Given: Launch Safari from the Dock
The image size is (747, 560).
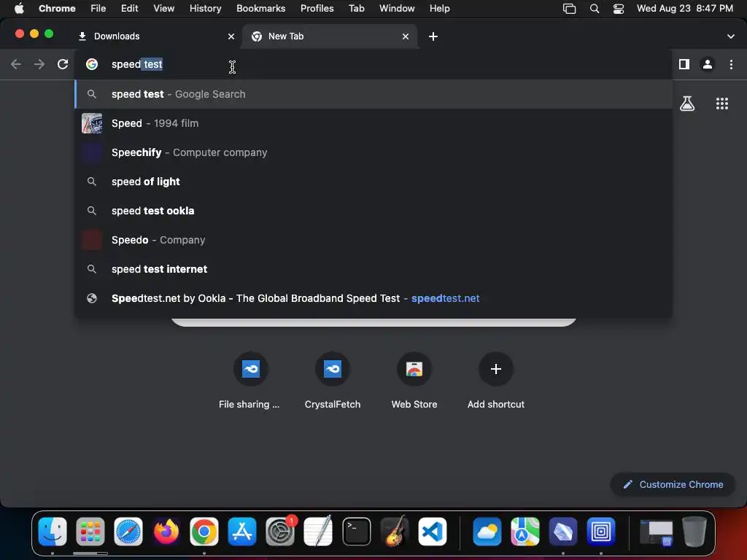Looking at the screenshot, I should 128,531.
